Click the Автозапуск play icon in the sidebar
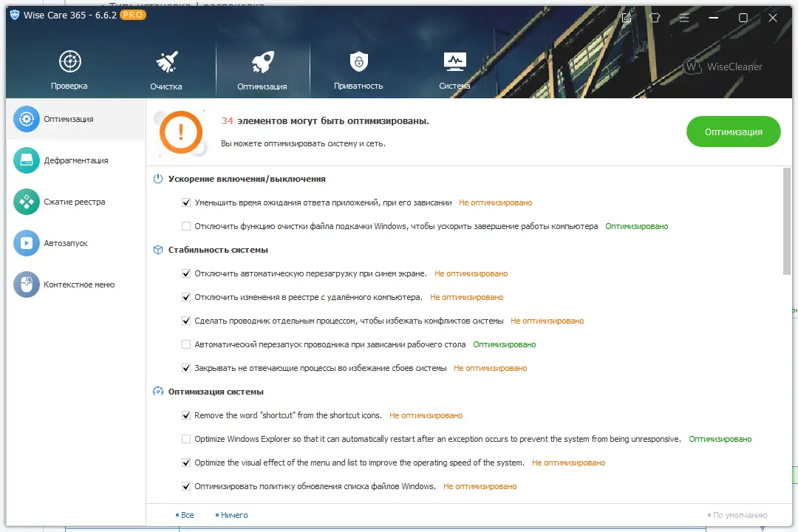Viewport: 798px width, 532px height. [27, 243]
